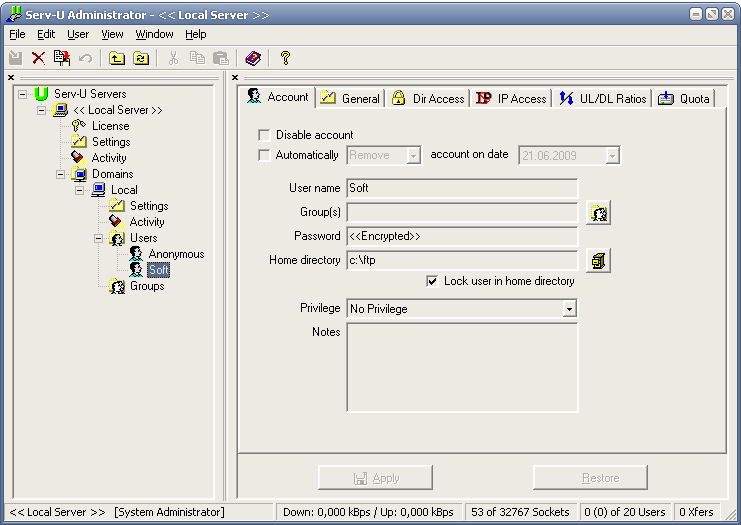Click the Group(s) input field

(462, 212)
